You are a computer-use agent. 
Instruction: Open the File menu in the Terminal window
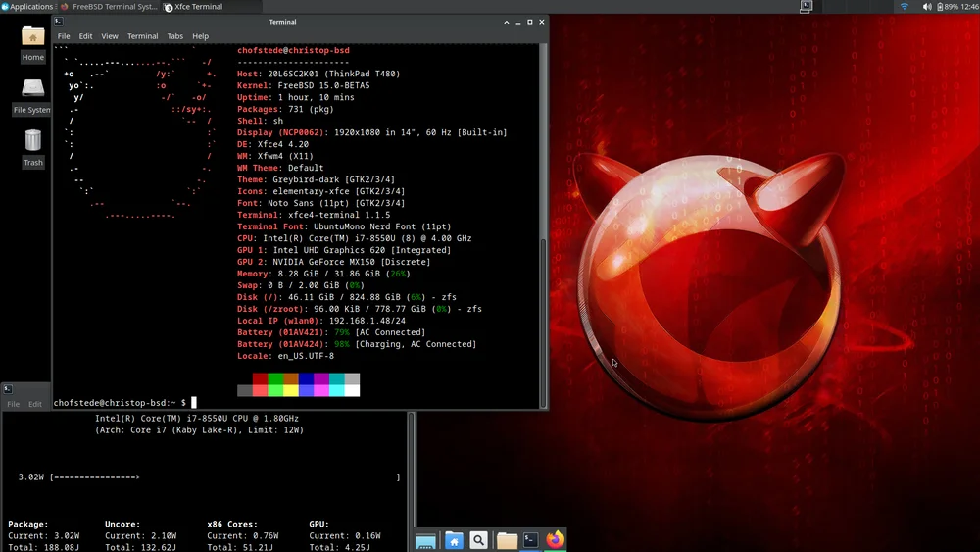[64, 36]
